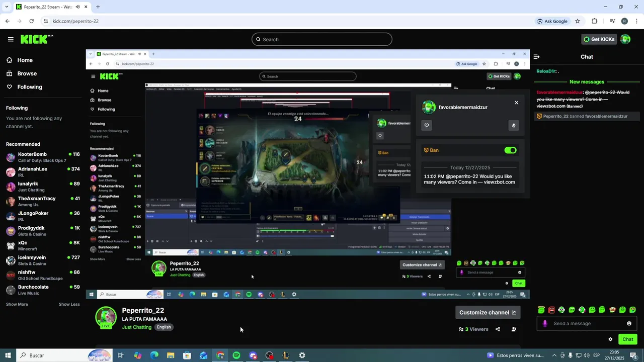Open Burchocolate channel
Image resolution: width=644 pixels, height=362 pixels.
pyautogui.click(x=42, y=290)
